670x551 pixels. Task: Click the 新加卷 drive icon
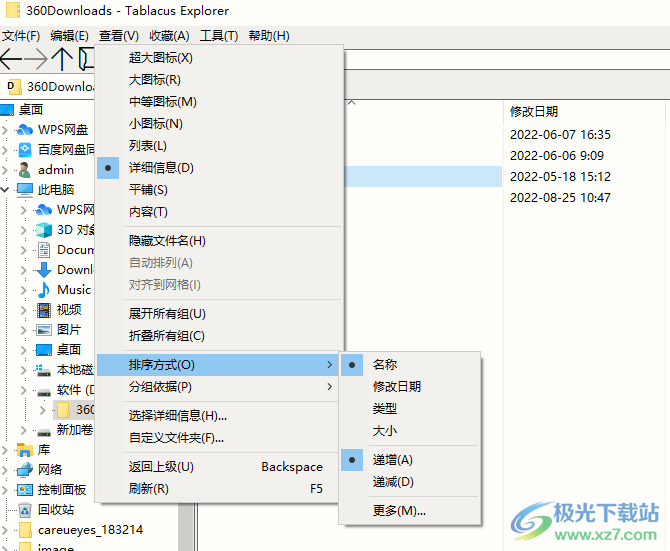pyautogui.click(x=44, y=430)
